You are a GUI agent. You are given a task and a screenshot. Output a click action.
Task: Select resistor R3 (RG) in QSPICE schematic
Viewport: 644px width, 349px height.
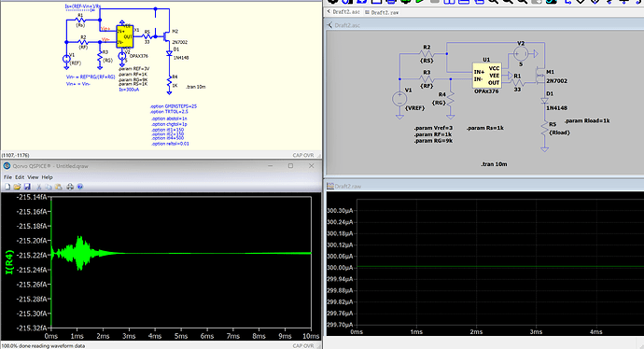pyautogui.click(x=100, y=58)
